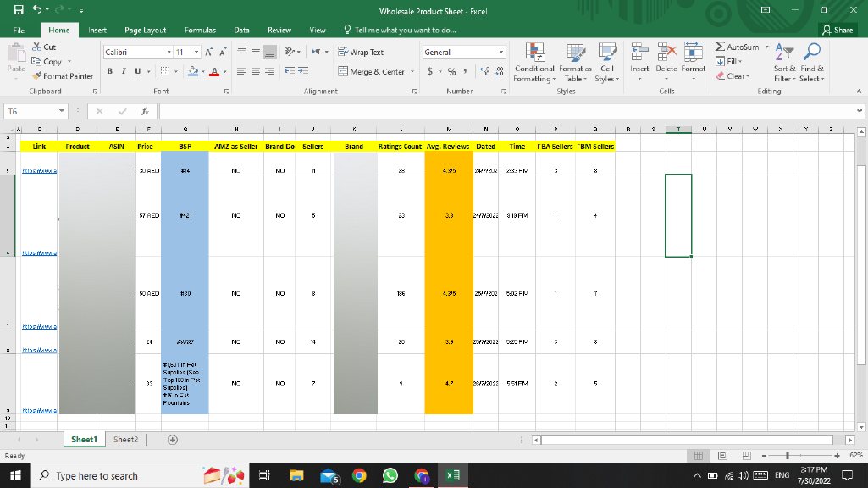Image resolution: width=868 pixels, height=488 pixels.
Task: Click the Increase Decimal icon
Action: (485, 71)
